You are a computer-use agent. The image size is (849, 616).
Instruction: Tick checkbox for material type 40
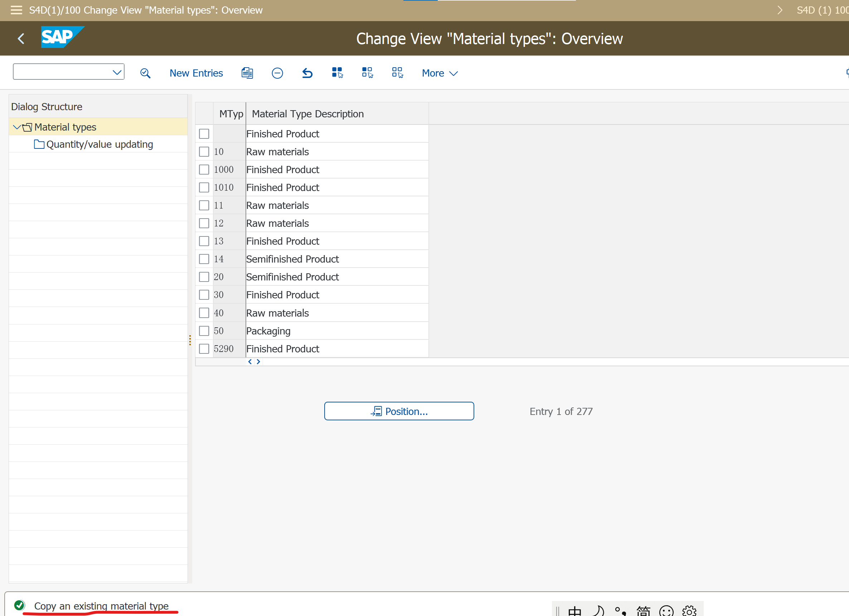pyautogui.click(x=204, y=313)
